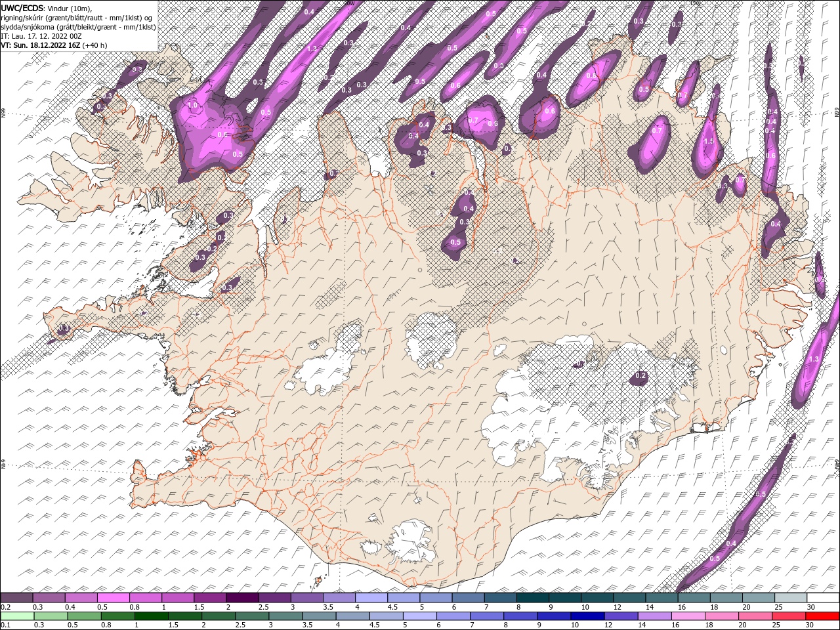Select the 6–7 swatch in upper legend row
This screenshot has width=840, height=630.
coord(468,598)
